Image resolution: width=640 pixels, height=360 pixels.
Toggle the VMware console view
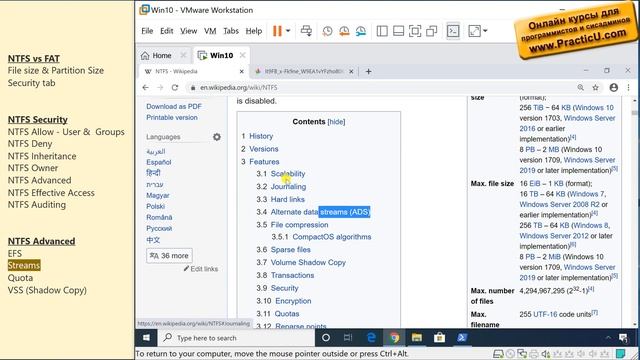(x=453, y=31)
